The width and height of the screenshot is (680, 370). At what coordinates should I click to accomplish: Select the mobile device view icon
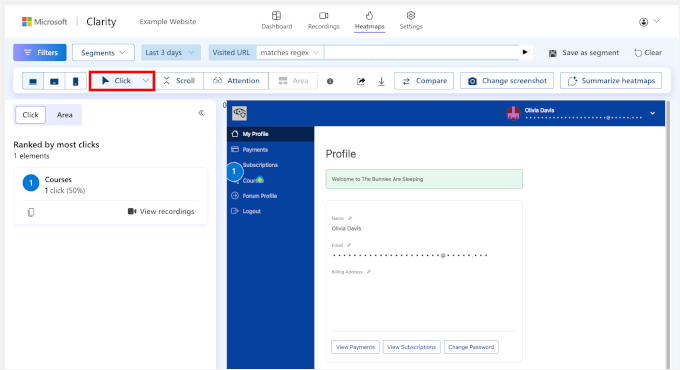click(75, 81)
